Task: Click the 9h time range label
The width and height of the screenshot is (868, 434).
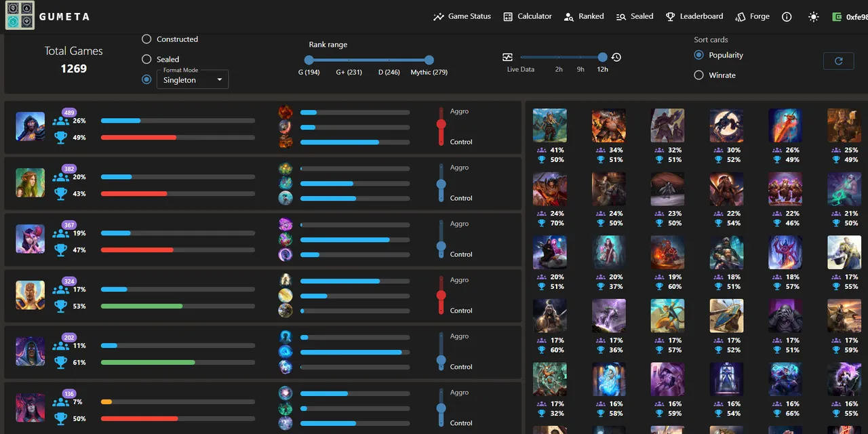Action: (x=580, y=69)
